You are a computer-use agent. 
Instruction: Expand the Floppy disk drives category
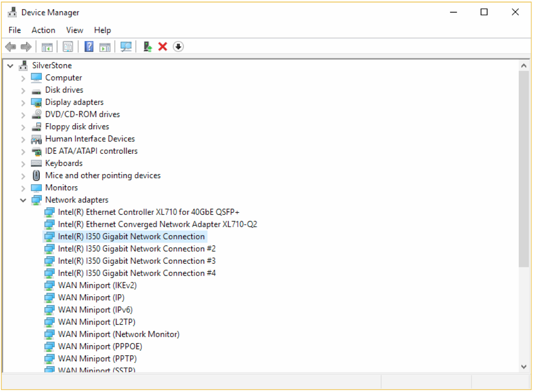(x=23, y=127)
